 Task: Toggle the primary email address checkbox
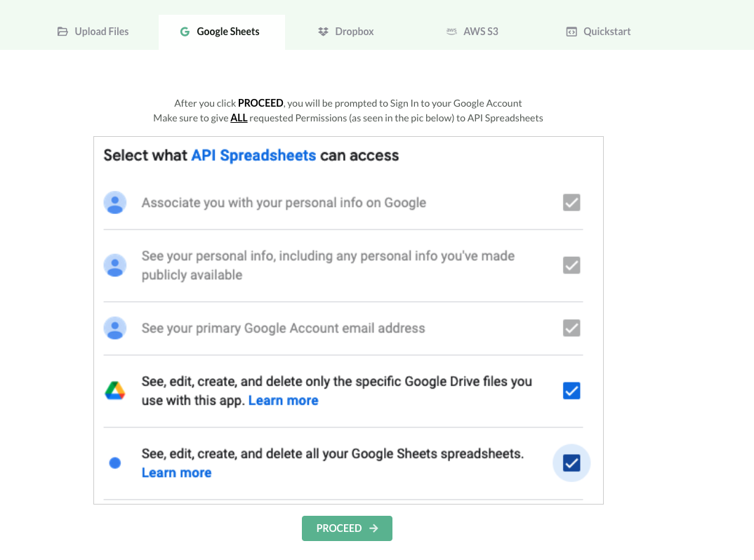click(x=571, y=328)
